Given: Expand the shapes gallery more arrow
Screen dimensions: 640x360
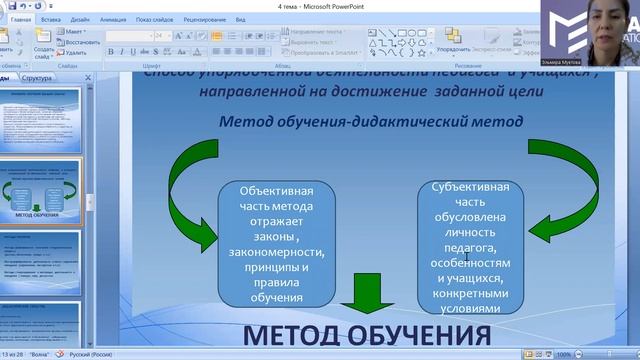Looking at the screenshot, I should [x=431, y=53].
